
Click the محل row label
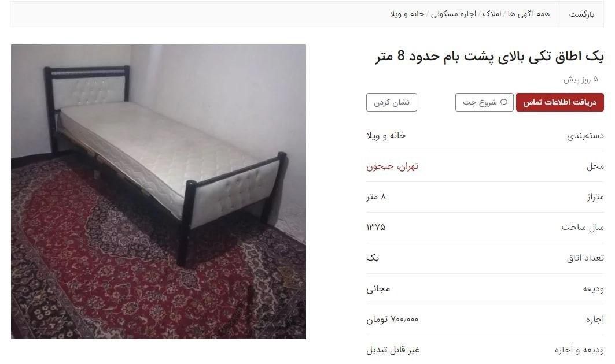click(x=595, y=166)
